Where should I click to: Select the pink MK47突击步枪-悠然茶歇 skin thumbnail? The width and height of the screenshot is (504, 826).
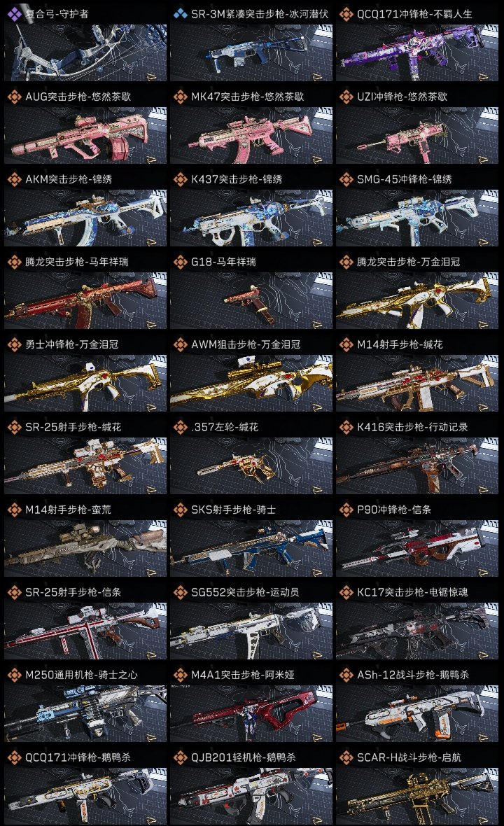pyautogui.click(x=251, y=135)
